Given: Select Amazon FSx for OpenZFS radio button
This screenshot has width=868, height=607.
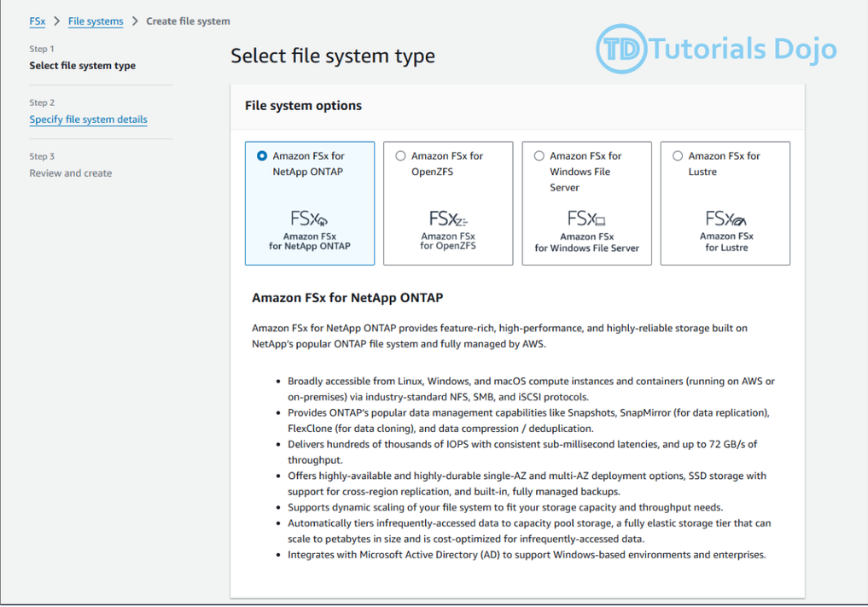Looking at the screenshot, I should click(x=400, y=156).
